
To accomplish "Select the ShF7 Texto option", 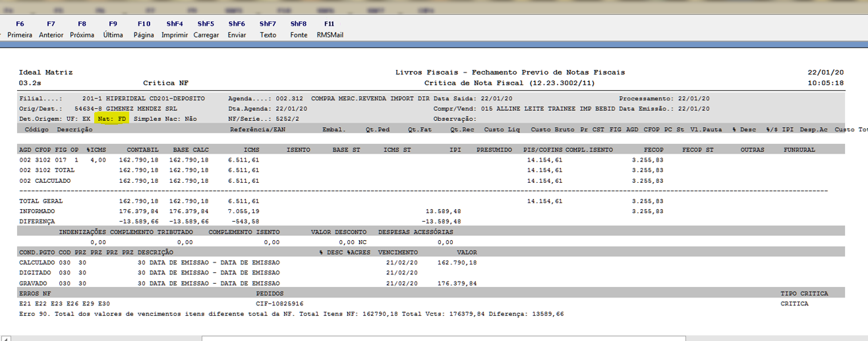I will (x=268, y=29).
